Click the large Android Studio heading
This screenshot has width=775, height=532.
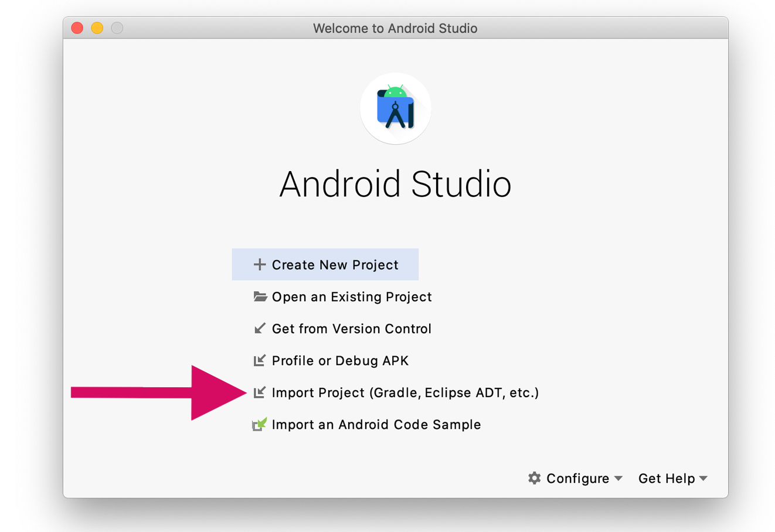point(395,184)
